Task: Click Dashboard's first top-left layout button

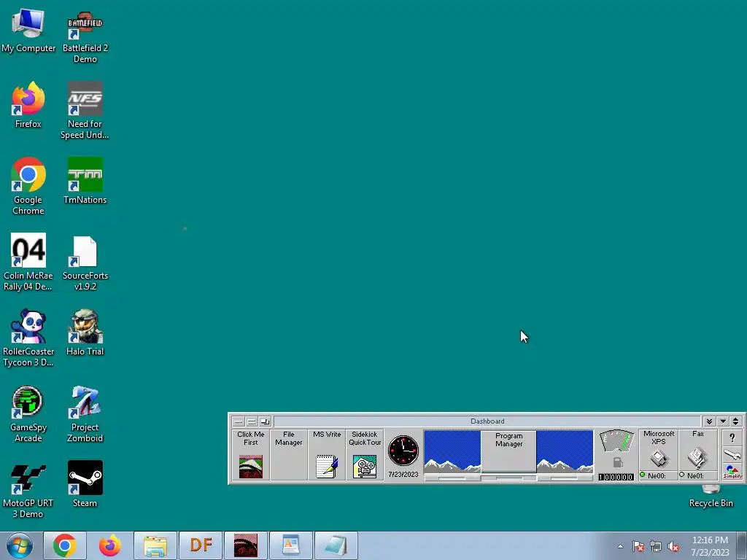Action: tap(239, 421)
